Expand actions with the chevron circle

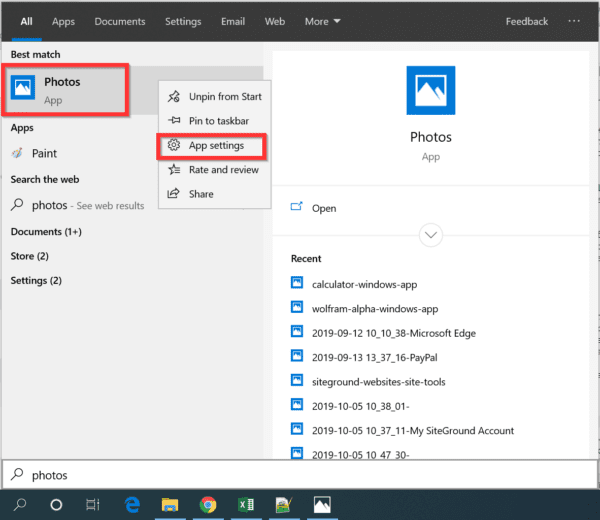click(431, 235)
